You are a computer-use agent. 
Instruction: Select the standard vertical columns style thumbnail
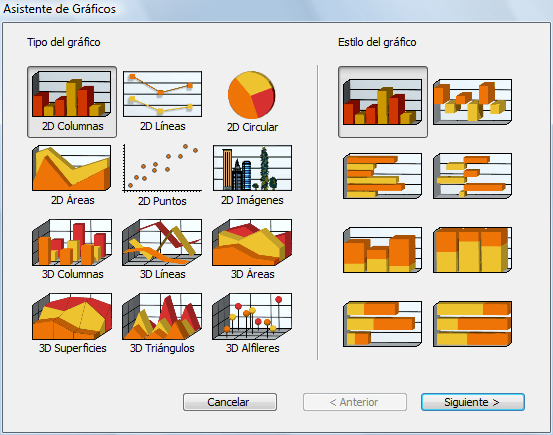tap(383, 102)
